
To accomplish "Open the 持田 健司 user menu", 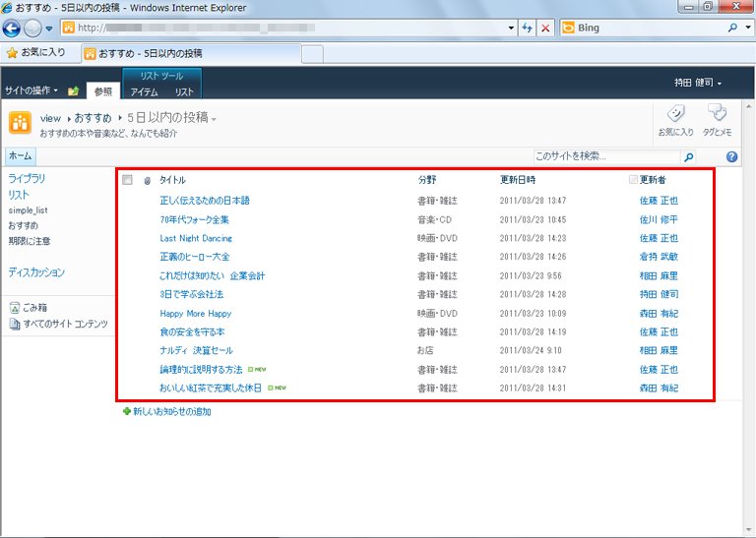I will tap(698, 83).
